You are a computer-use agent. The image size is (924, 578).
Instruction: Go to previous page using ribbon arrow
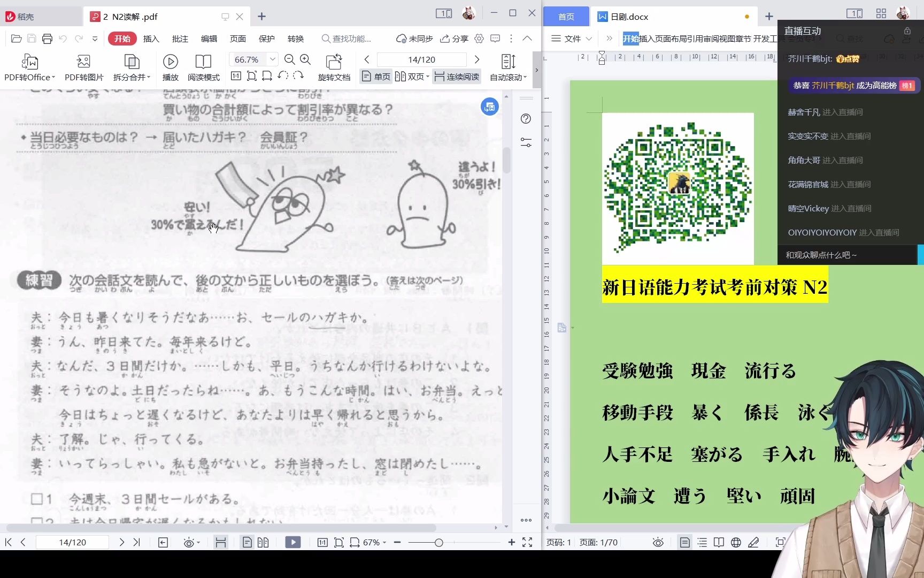367,59
